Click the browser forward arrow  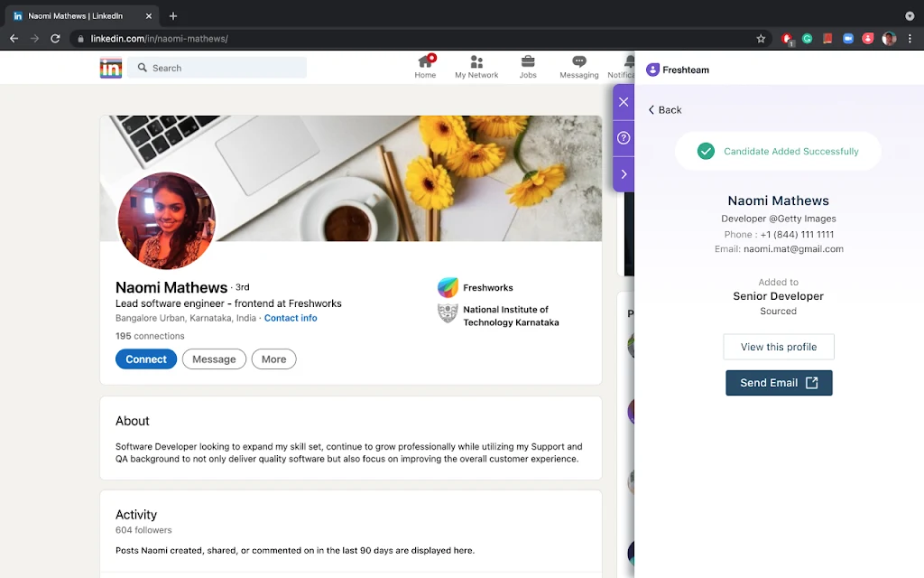(x=35, y=38)
